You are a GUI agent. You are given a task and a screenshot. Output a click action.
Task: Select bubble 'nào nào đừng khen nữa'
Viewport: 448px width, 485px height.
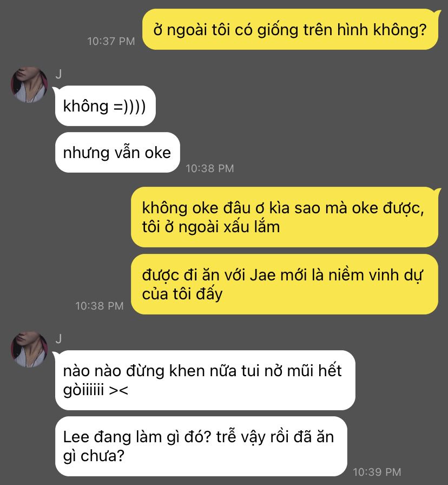tap(205, 380)
